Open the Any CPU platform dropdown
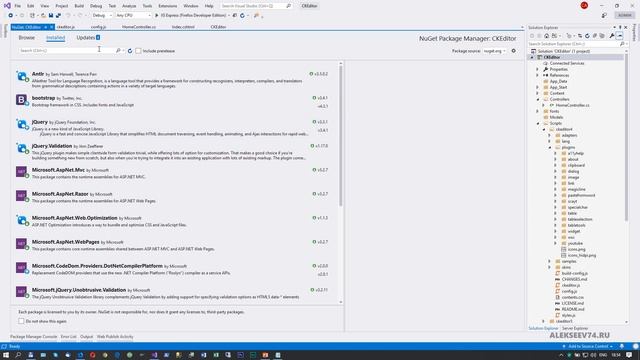 [x=133, y=16]
